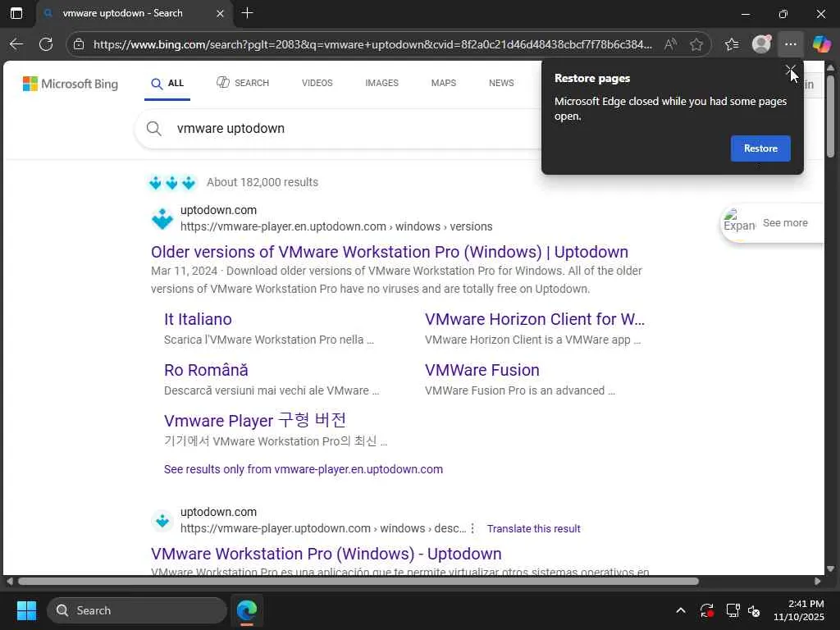Switch to the IMAGES tab
Screen dimensions: 840x630
pyautogui.click(x=382, y=83)
